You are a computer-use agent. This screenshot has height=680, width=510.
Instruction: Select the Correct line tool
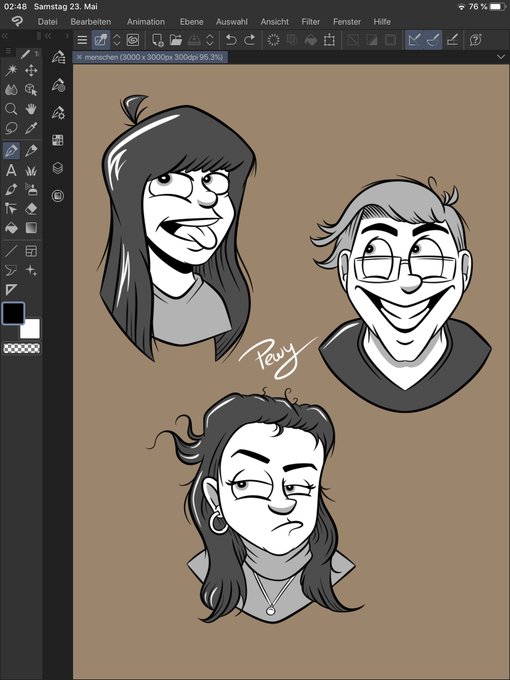(x=11, y=209)
